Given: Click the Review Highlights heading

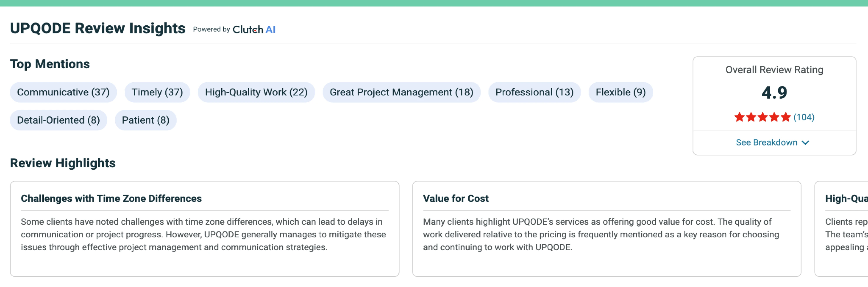Looking at the screenshot, I should click(63, 163).
